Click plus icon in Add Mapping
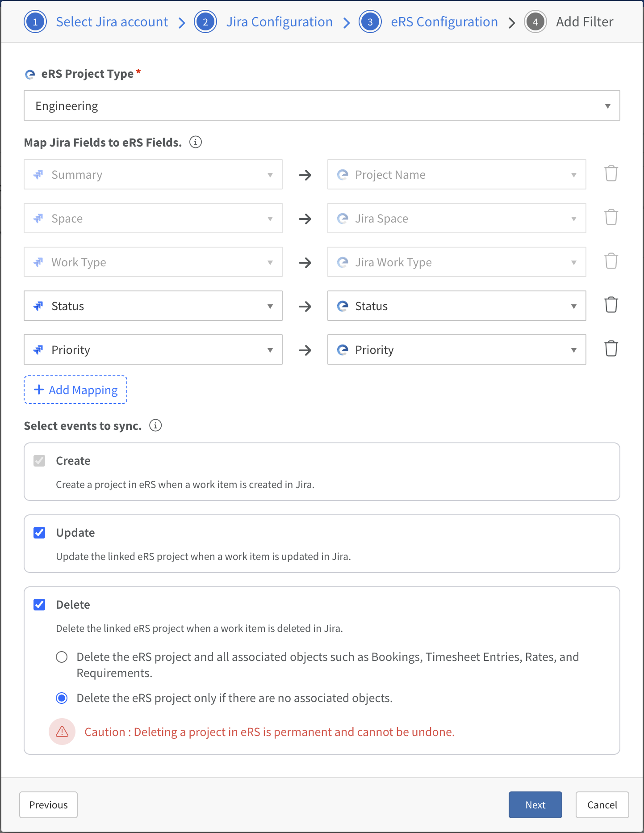This screenshot has height=833, width=644. point(39,390)
